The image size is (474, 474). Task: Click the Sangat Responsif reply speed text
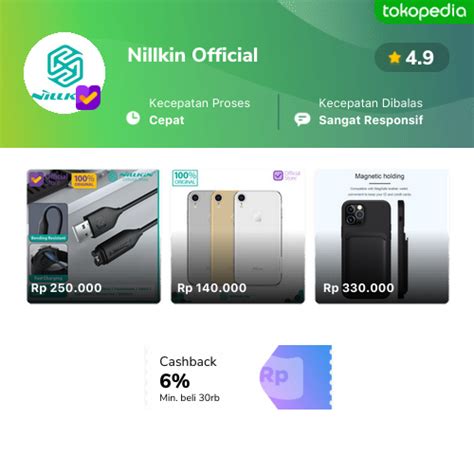point(371,120)
